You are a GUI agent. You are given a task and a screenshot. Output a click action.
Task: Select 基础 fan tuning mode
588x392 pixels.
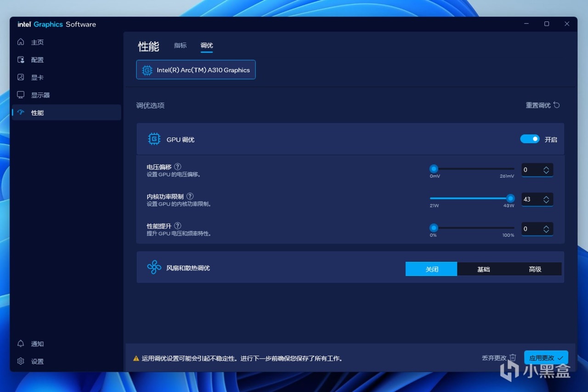point(483,269)
